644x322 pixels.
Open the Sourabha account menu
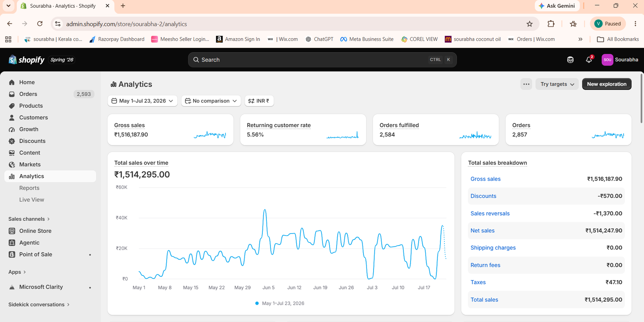(620, 59)
